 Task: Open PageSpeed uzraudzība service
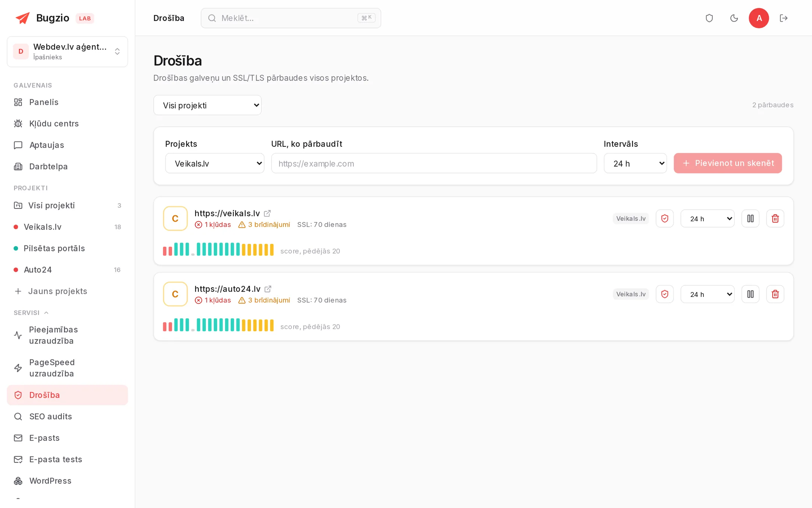(x=67, y=368)
